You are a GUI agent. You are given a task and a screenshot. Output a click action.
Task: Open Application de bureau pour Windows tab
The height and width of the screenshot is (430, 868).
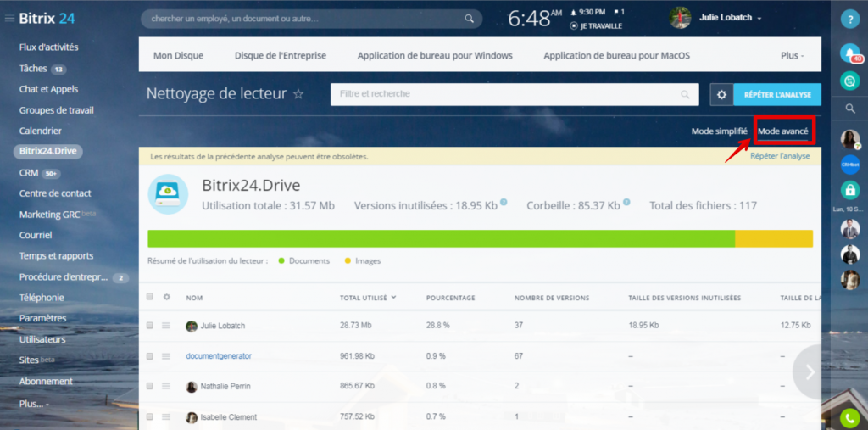(435, 55)
